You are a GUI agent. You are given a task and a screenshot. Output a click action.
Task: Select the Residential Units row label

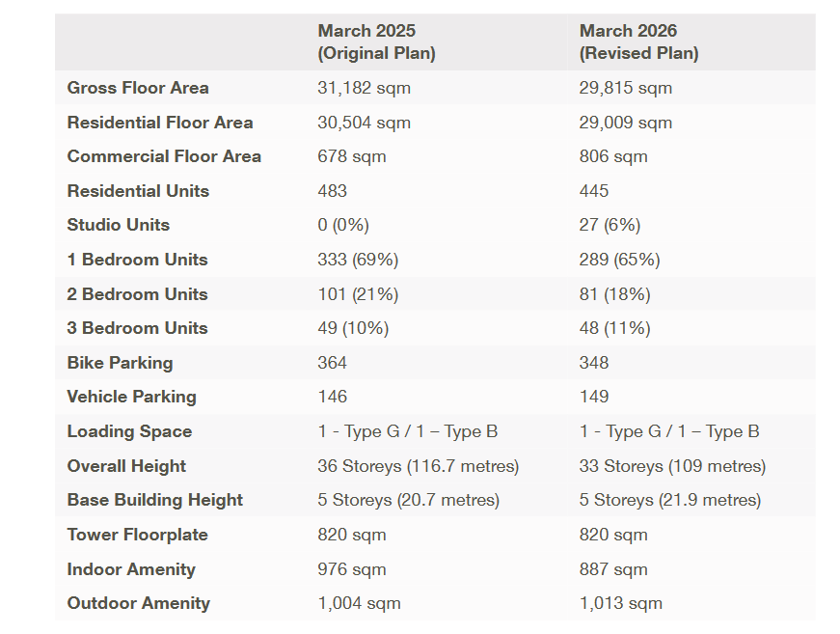[138, 191]
